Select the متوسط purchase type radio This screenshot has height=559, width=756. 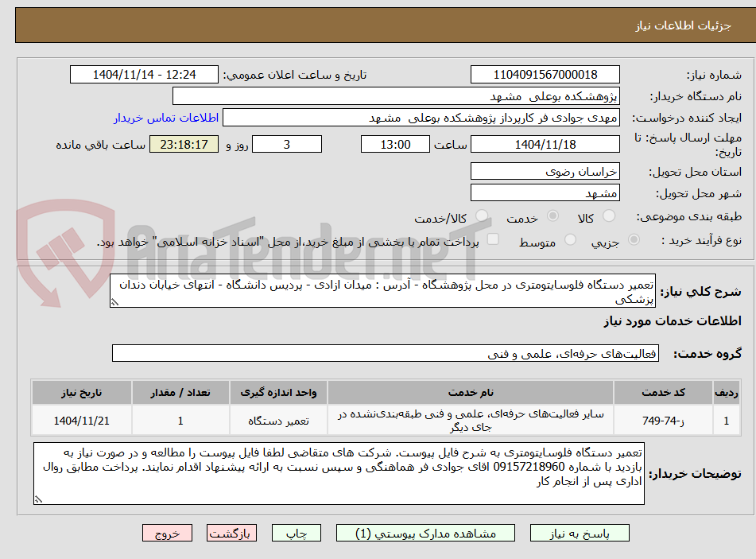click(x=570, y=239)
